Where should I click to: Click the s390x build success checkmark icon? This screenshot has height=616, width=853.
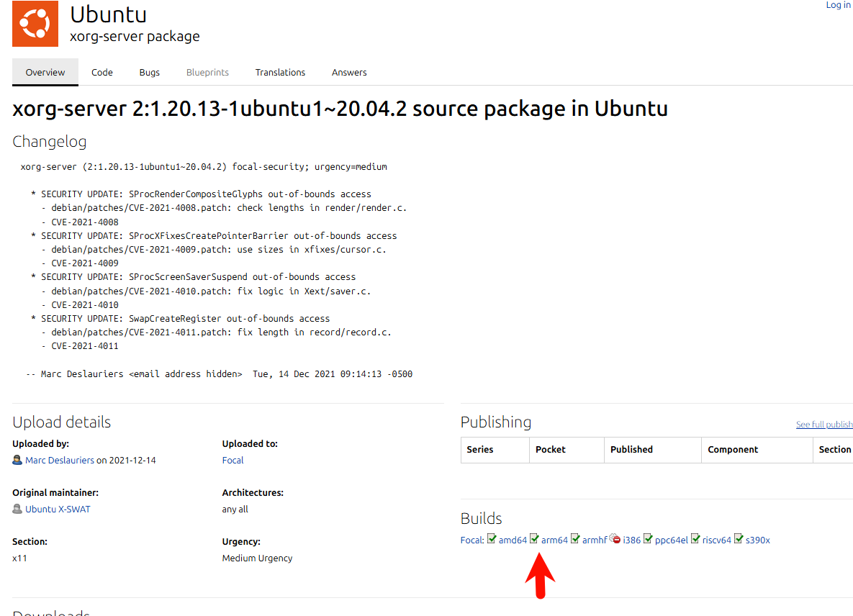tap(739, 539)
